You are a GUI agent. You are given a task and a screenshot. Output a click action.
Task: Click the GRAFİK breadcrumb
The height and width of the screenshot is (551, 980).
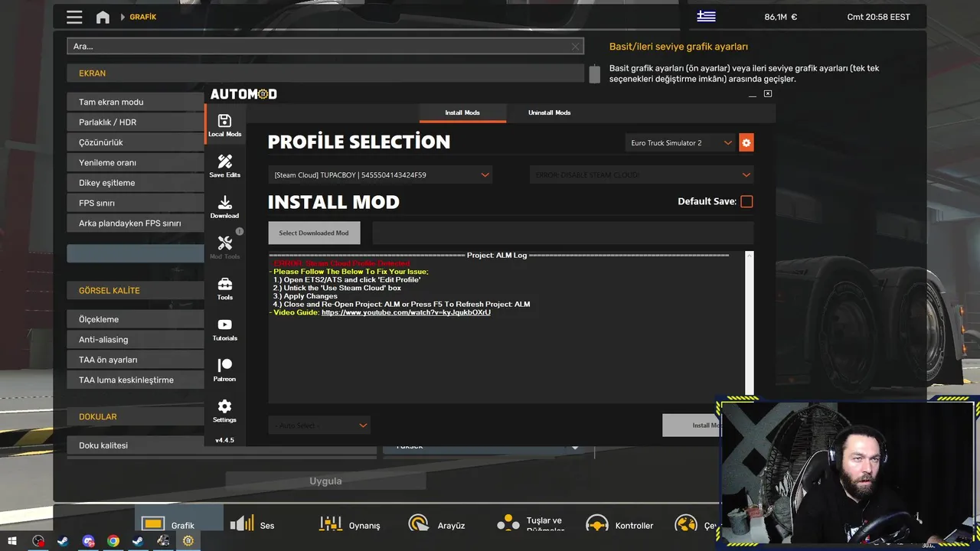point(143,17)
